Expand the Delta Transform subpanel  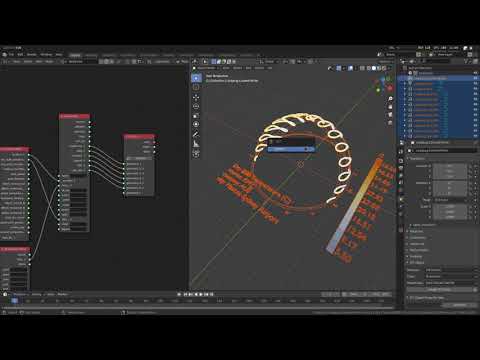point(424,225)
